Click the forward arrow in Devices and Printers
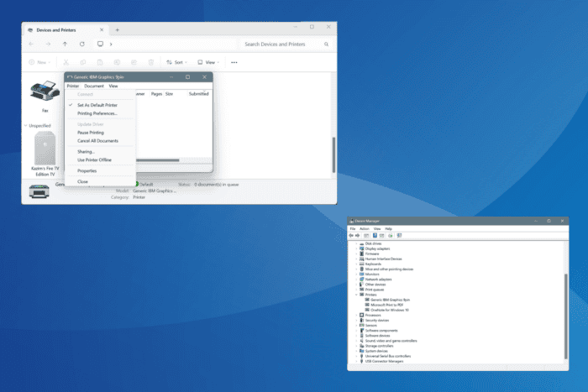Viewport: 588px width, 392px height. 48,44
